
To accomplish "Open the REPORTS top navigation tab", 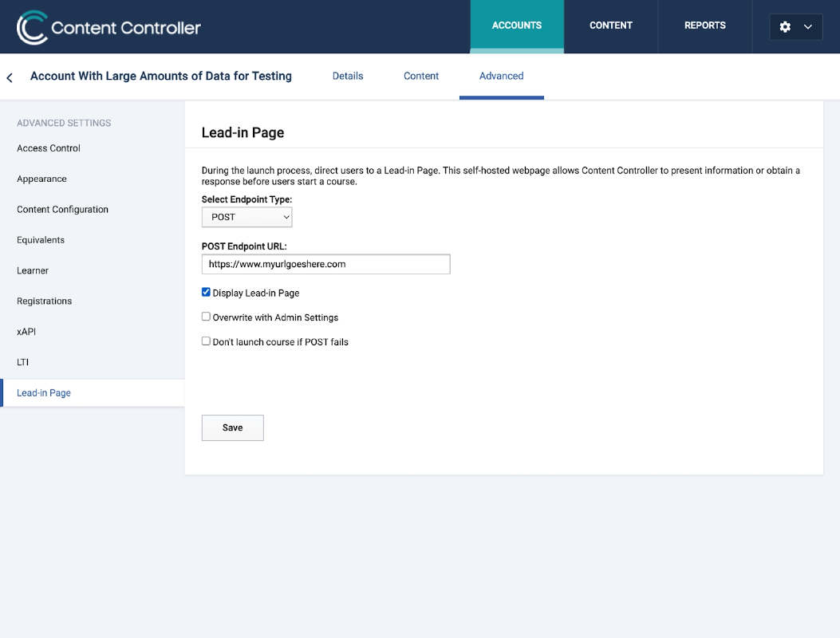I will (705, 26).
